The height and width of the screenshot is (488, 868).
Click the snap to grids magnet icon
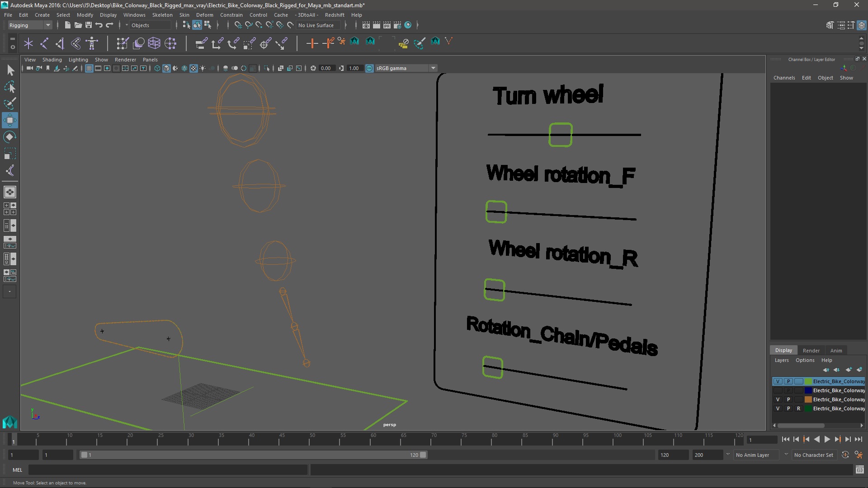(238, 25)
